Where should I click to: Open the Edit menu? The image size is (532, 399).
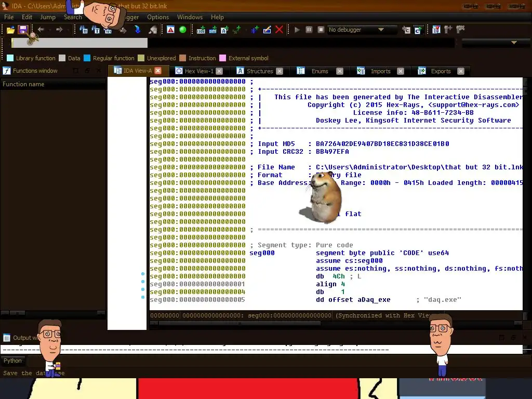point(27,17)
